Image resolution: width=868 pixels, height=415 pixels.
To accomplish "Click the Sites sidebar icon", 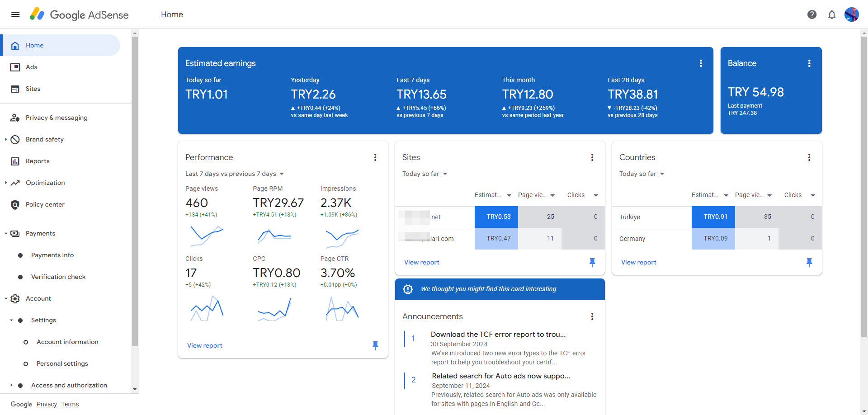I will click(x=15, y=89).
